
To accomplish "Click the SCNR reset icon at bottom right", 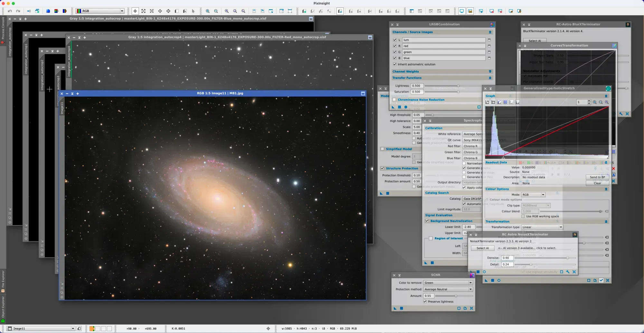I will click(471, 308).
